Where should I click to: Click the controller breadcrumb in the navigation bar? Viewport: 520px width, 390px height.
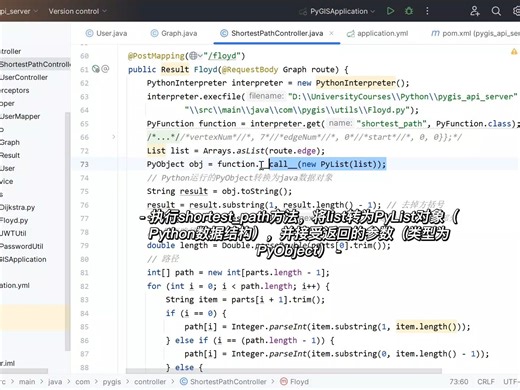point(150,382)
